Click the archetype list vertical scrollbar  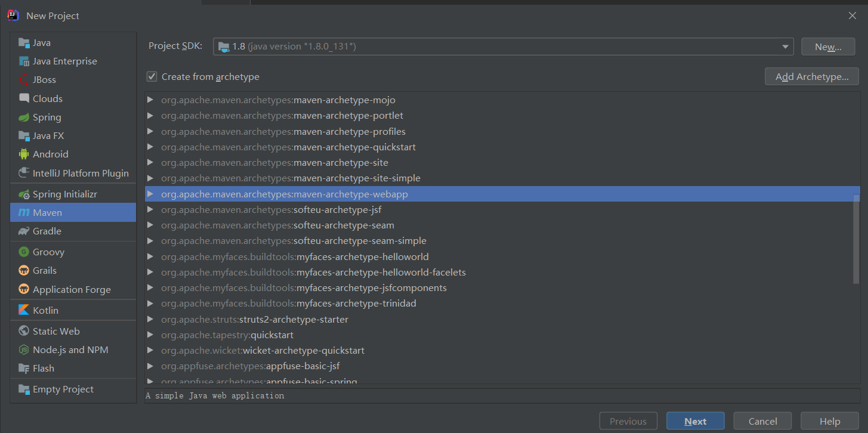pos(856,238)
